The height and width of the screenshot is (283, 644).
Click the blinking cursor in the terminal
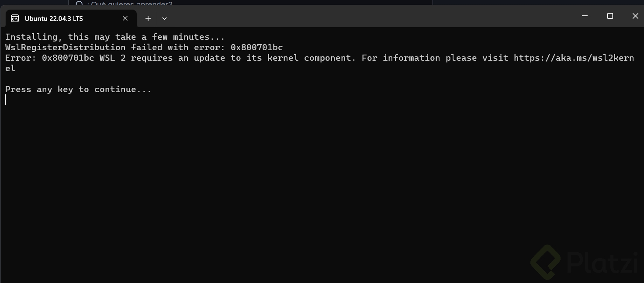(6, 100)
